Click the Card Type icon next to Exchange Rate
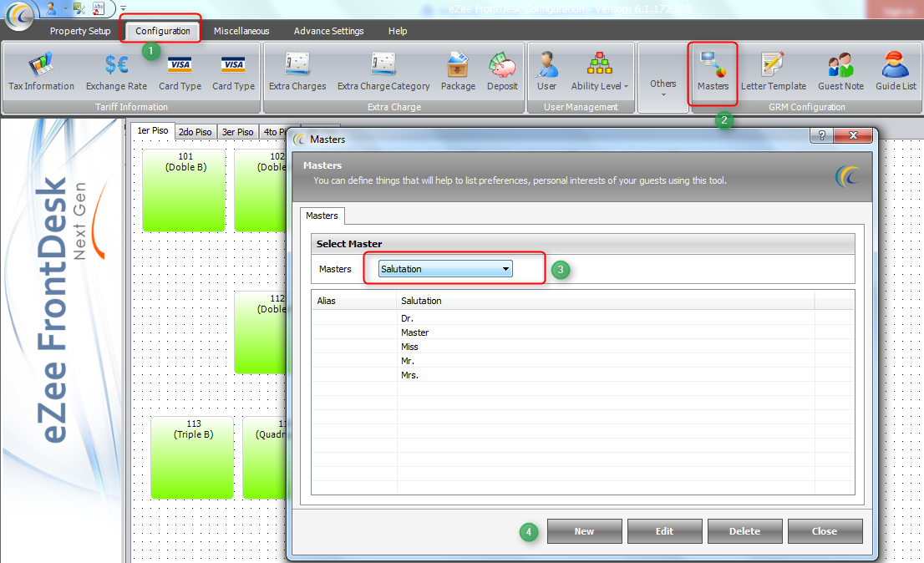924x563 pixels. [x=180, y=72]
